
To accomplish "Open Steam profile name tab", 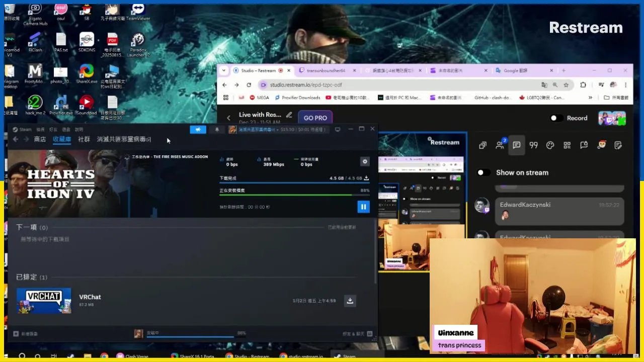I will coord(124,139).
